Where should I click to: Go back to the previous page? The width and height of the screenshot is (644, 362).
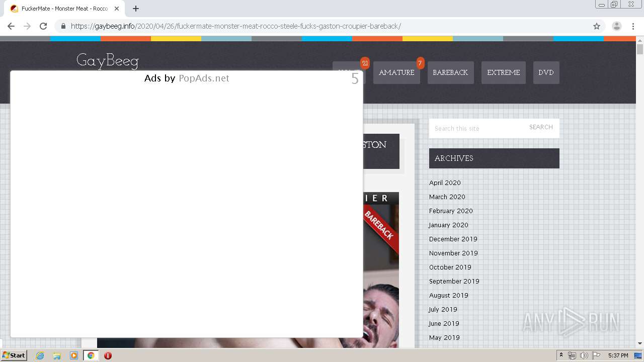(11, 26)
